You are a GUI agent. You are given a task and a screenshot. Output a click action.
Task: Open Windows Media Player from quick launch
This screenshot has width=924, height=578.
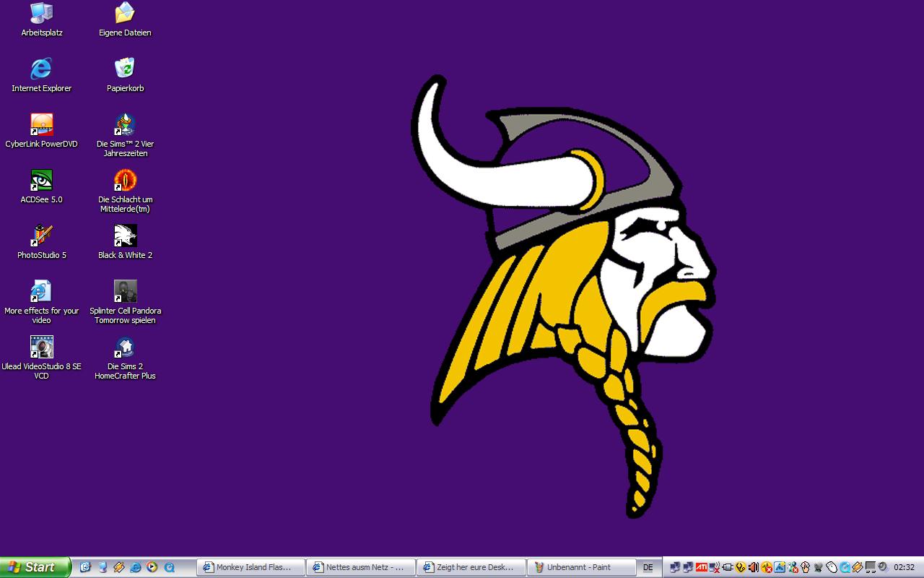152,567
